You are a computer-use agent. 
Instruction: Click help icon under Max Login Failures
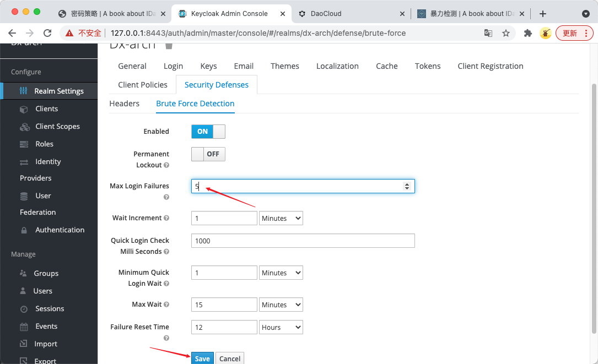click(x=166, y=197)
